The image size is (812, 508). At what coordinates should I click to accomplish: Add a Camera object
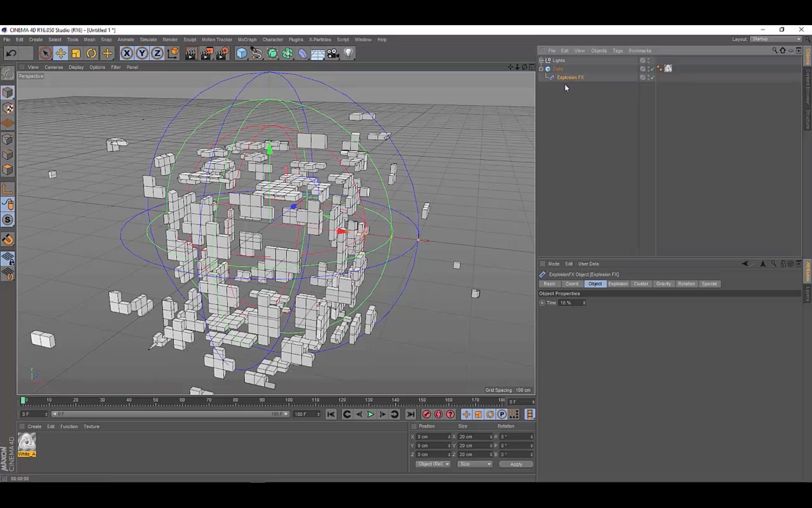pyautogui.click(x=333, y=53)
